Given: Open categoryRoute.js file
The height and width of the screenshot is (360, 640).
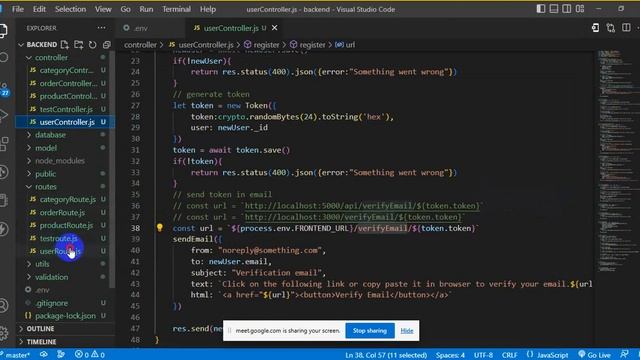Looking at the screenshot, I should pyautogui.click(x=67, y=200).
